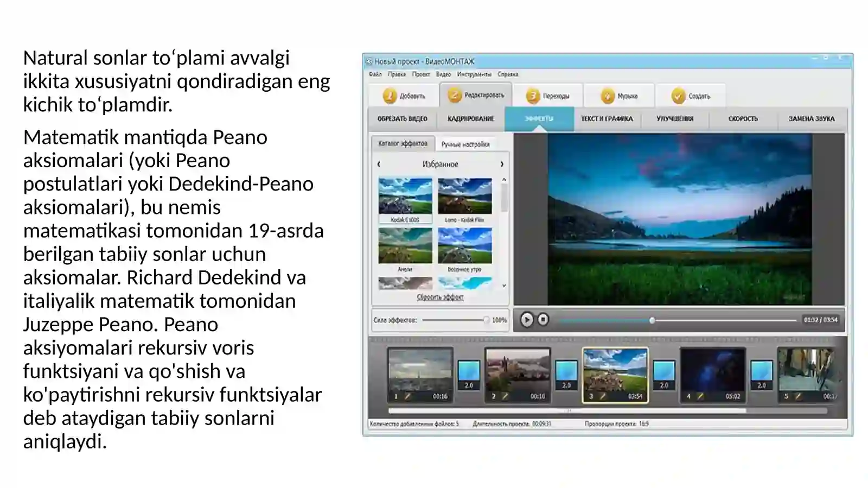Click the pencil edit icon on clip 3
Image resolution: width=868 pixels, height=488 pixels.
(x=603, y=396)
